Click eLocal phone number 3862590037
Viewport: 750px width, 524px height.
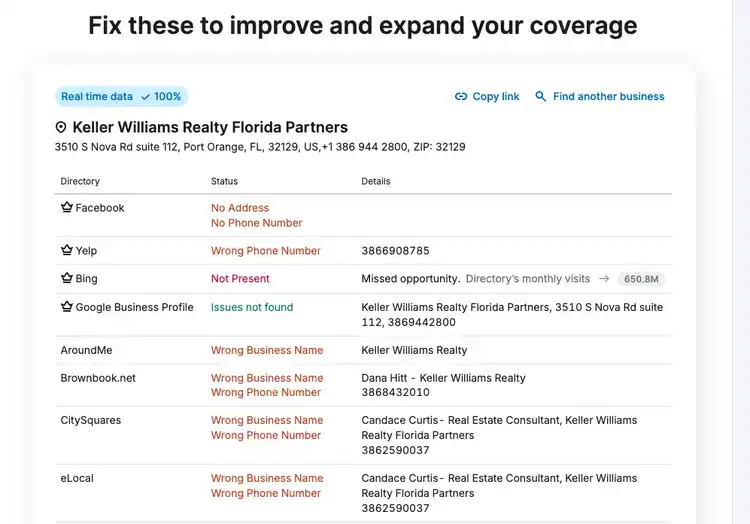click(x=395, y=508)
